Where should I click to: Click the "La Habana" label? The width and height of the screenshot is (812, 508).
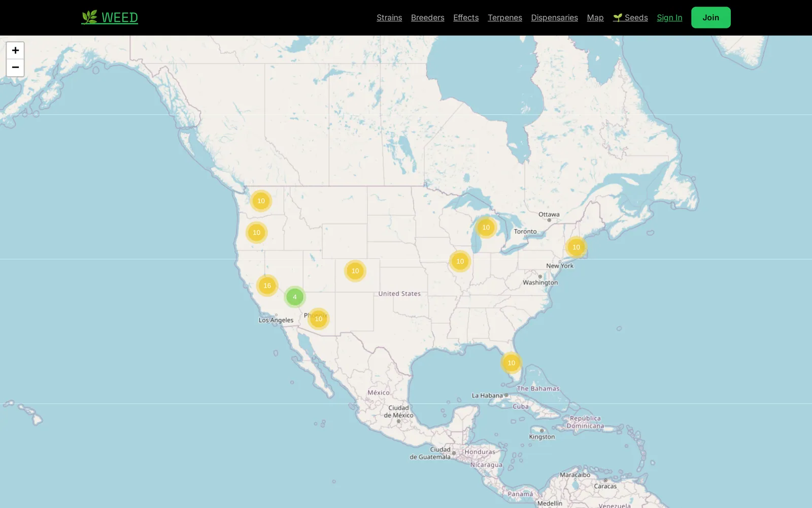tap(487, 395)
